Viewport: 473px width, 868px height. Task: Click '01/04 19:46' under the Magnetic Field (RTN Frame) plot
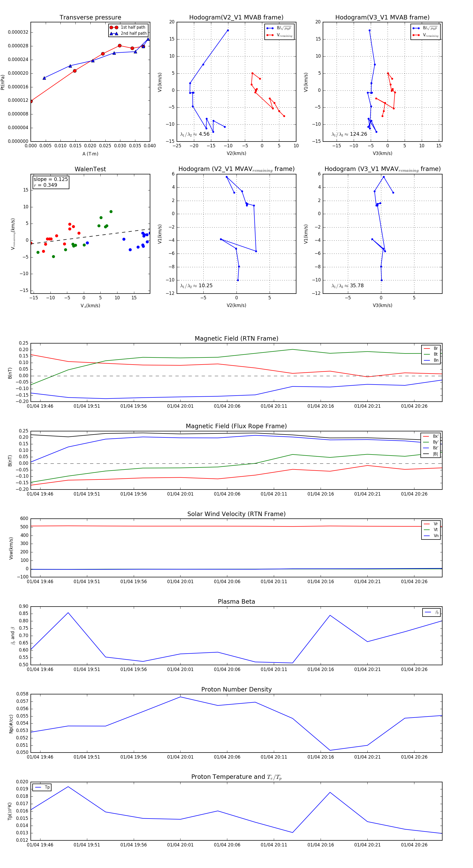(x=40, y=406)
